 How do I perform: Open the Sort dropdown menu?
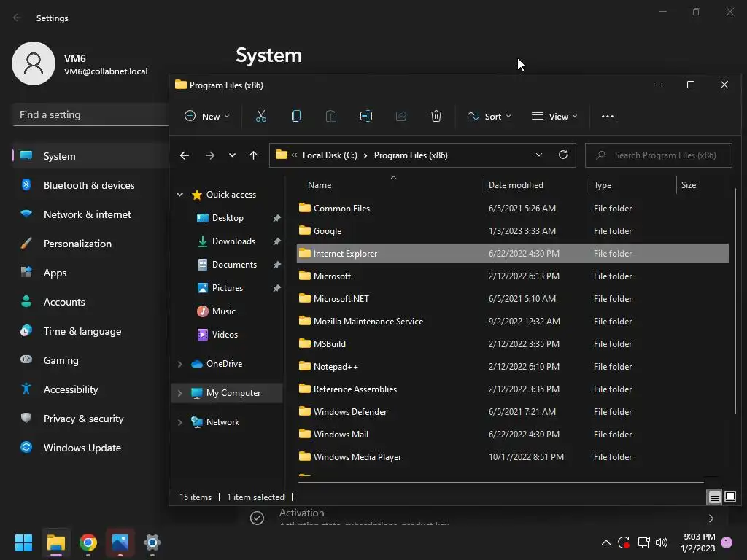click(489, 116)
